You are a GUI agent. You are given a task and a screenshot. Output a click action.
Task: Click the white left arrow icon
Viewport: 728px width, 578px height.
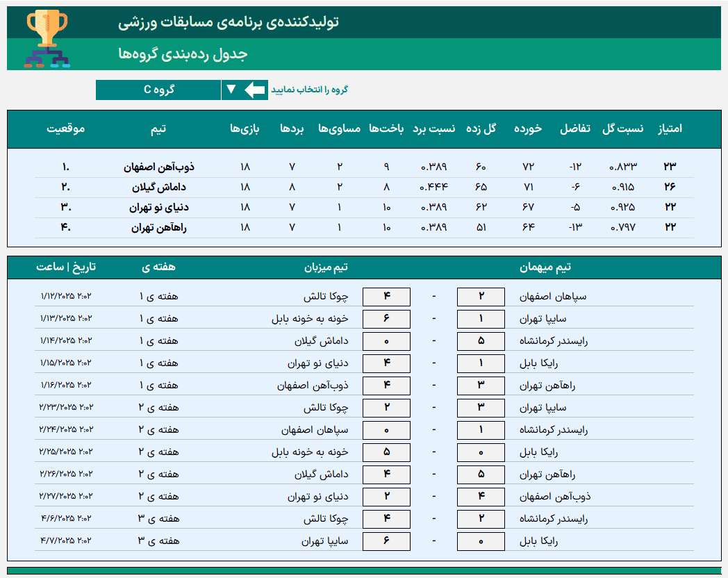coord(254,90)
